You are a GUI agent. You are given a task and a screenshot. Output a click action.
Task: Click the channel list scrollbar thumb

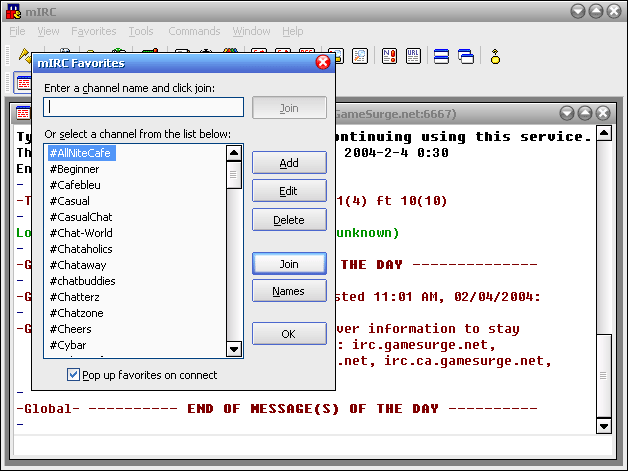234,175
